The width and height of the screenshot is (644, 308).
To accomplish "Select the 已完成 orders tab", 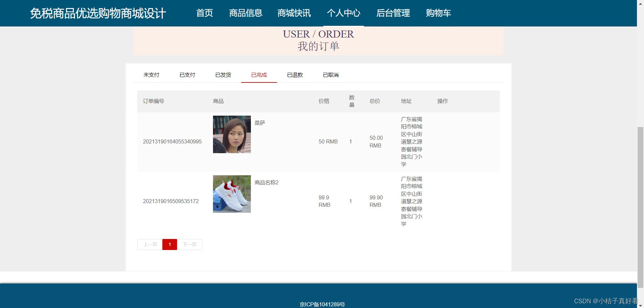I will coord(259,75).
